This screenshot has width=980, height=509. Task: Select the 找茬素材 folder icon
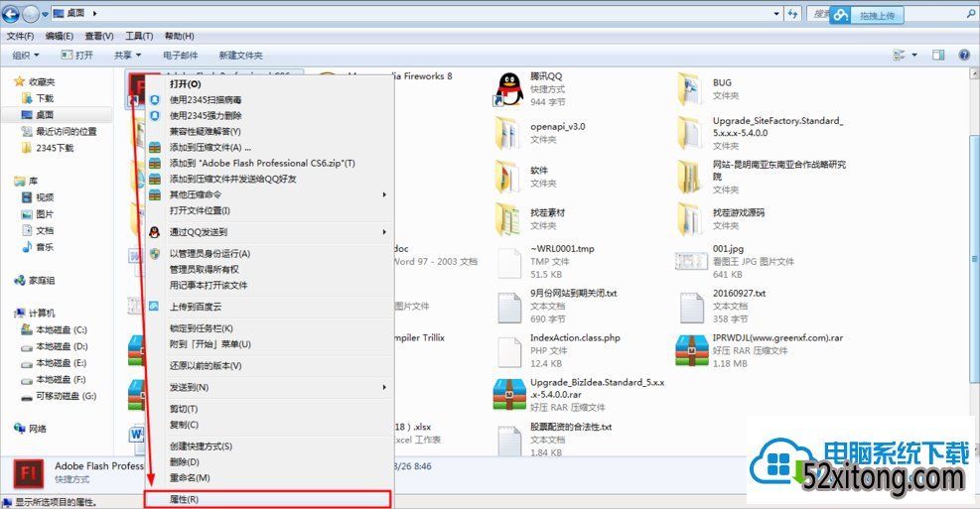click(x=508, y=219)
